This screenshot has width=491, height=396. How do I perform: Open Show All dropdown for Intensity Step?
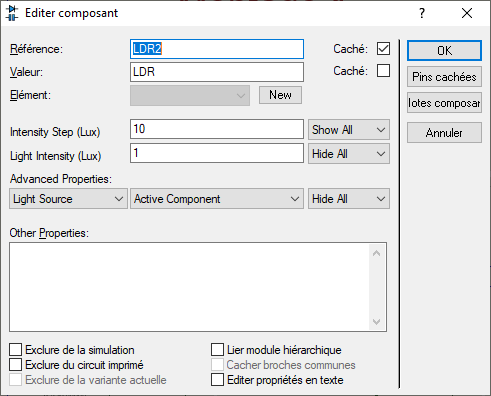click(349, 130)
